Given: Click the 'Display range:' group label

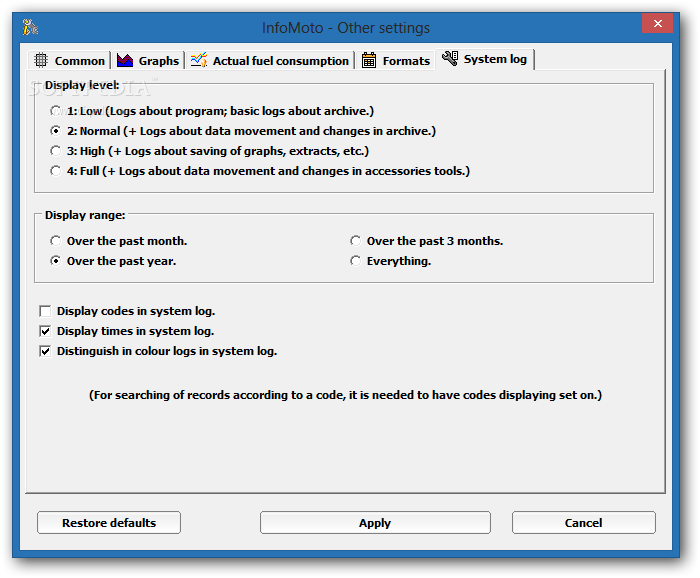Looking at the screenshot, I should (85, 215).
